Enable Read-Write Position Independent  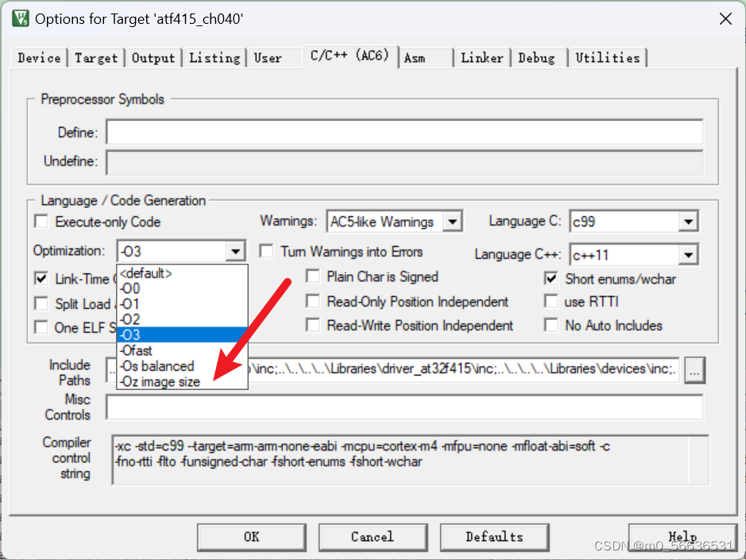click(x=314, y=325)
